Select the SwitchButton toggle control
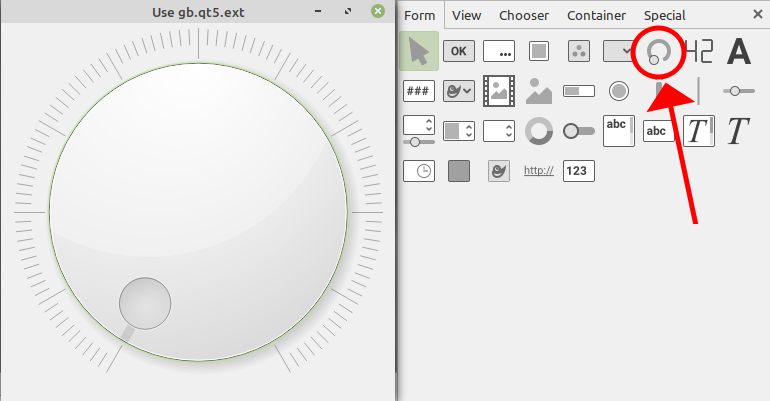 pyautogui.click(x=578, y=131)
